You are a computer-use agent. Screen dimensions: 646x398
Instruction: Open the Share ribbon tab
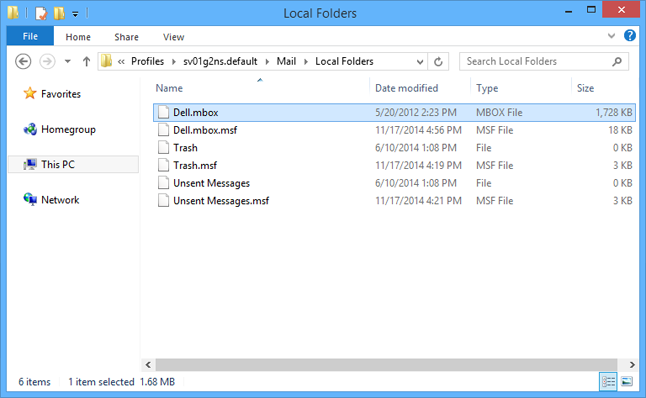126,37
